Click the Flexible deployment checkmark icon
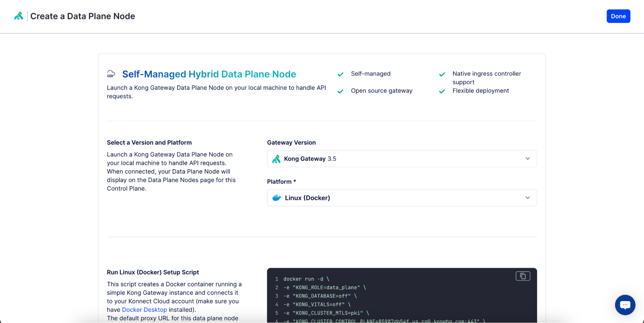 [x=442, y=91]
